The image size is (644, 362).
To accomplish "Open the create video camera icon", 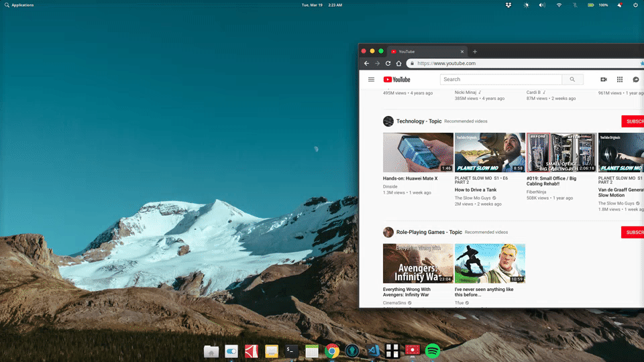I will click(x=603, y=80).
